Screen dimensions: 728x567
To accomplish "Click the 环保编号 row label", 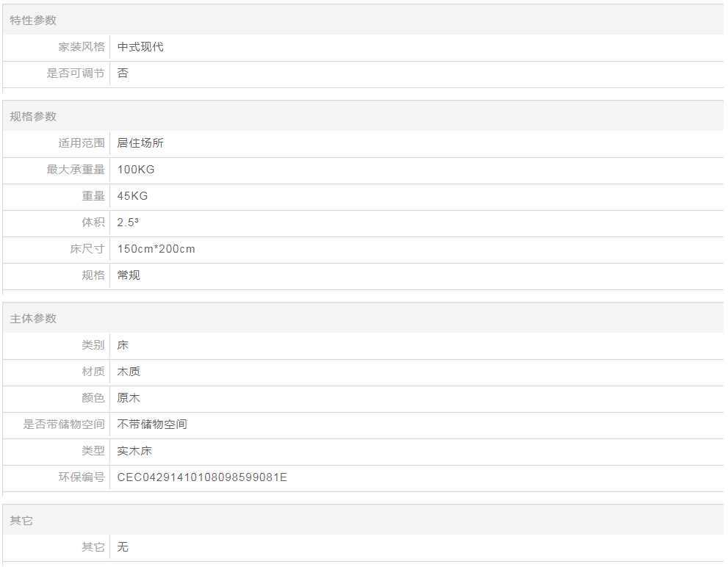I will [x=82, y=477].
